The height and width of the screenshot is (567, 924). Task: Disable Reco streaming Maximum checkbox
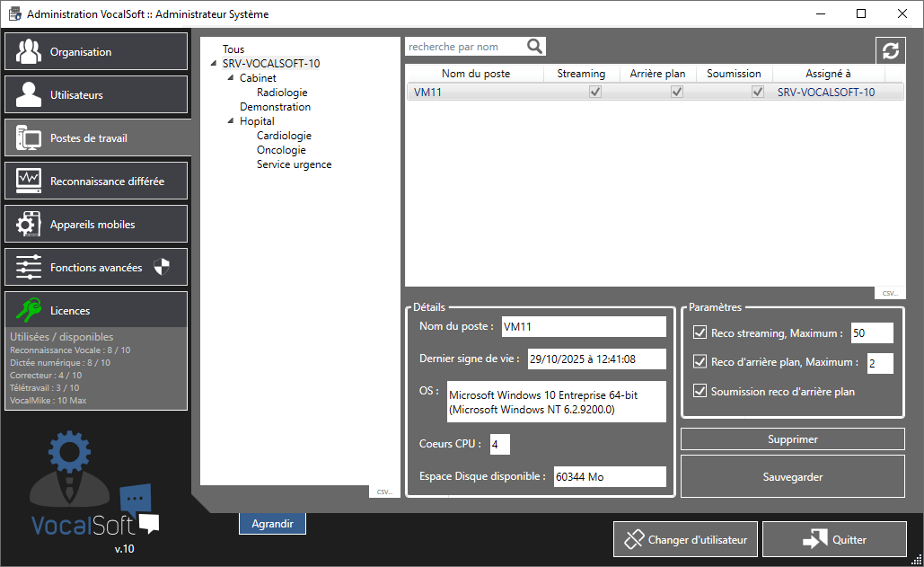tap(700, 333)
